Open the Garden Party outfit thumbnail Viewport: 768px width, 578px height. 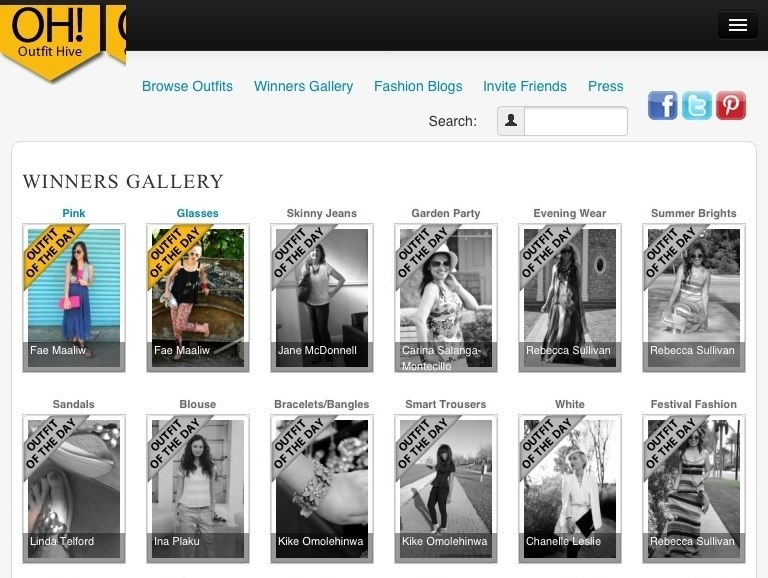tap(446, 297)
